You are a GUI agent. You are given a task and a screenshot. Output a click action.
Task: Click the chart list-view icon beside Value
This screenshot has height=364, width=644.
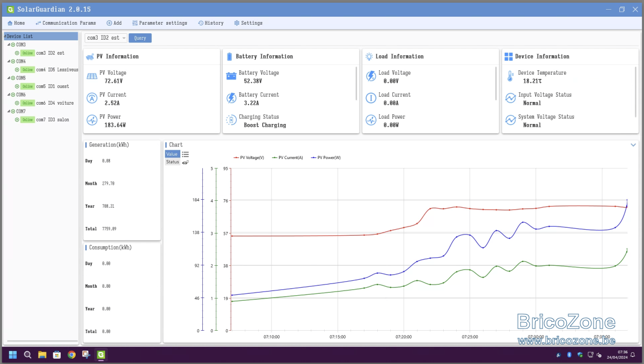[185, 154]
